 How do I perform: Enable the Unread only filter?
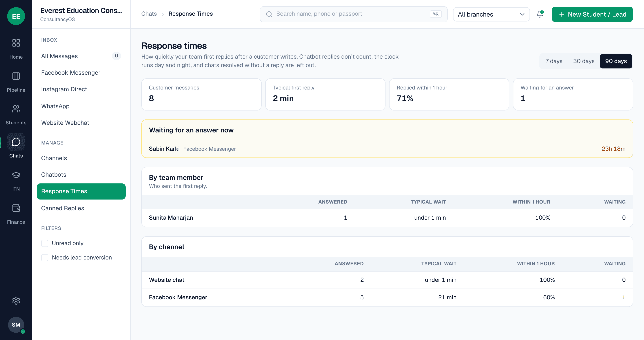(x=45, y=243)
